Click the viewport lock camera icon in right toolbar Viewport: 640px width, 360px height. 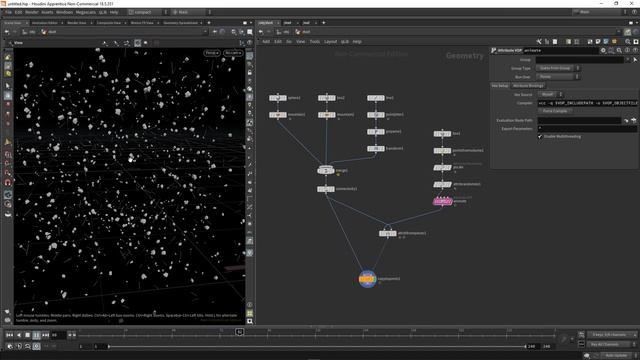point(249,73)
